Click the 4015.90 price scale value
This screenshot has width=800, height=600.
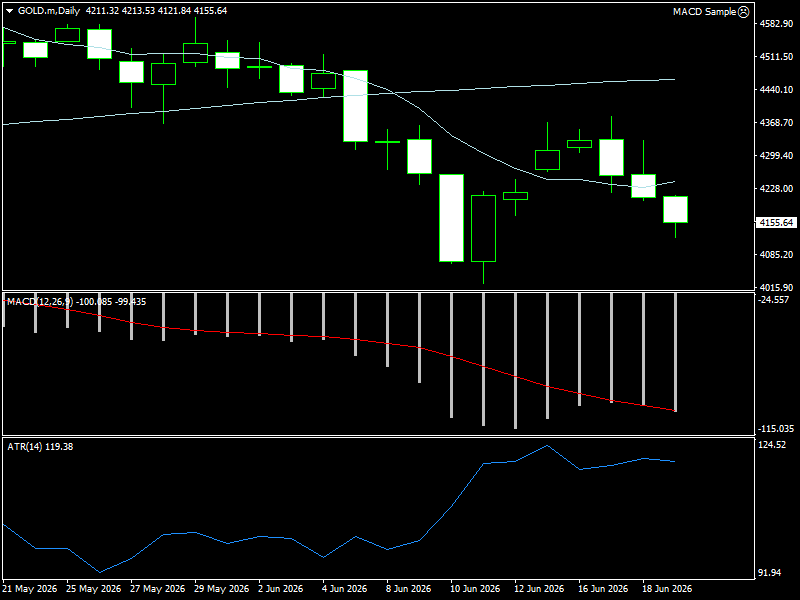(776, 287)
